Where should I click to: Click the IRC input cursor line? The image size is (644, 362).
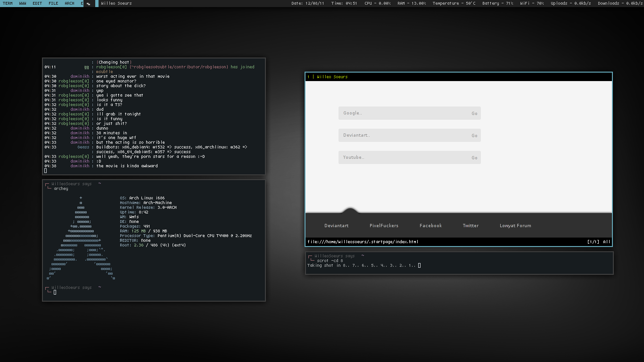tap(46, 171)
